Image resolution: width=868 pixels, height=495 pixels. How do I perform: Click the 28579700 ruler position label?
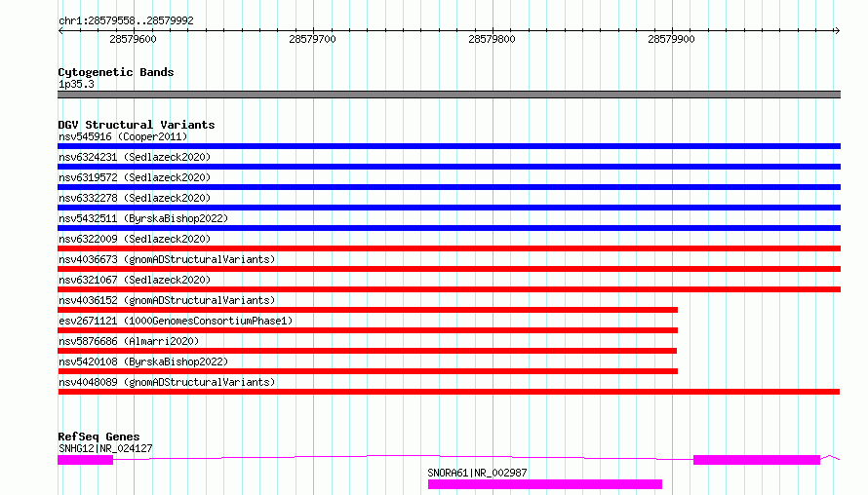pyautogui.click(x=312, y=39)
